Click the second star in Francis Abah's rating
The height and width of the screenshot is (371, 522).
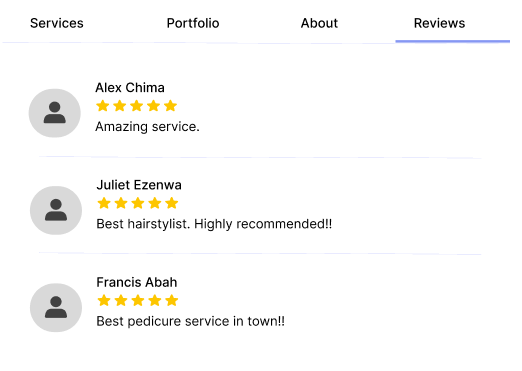click(121, 300)
